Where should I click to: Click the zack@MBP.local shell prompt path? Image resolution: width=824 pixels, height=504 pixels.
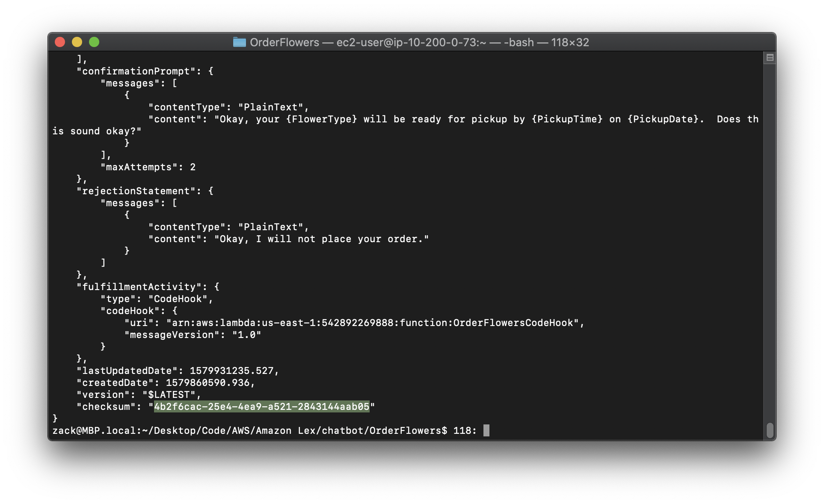tap(249, 430)
